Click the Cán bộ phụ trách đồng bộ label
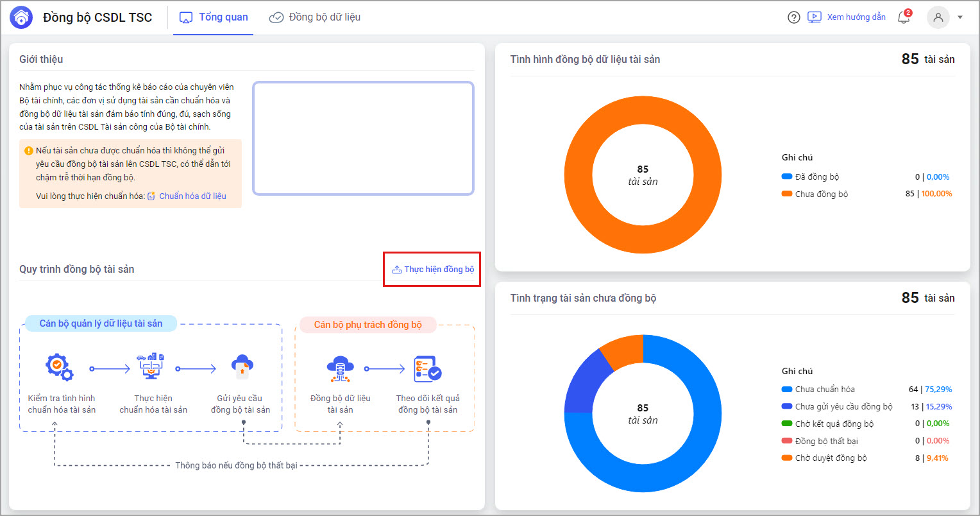The image size is (980, 516). tap(368, 325)
